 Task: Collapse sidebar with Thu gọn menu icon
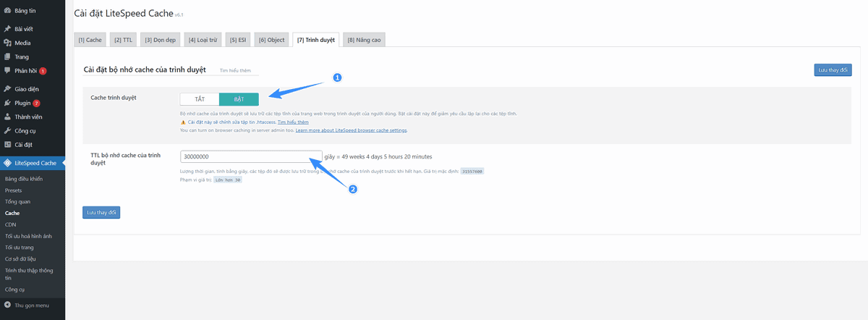(7, 305)
